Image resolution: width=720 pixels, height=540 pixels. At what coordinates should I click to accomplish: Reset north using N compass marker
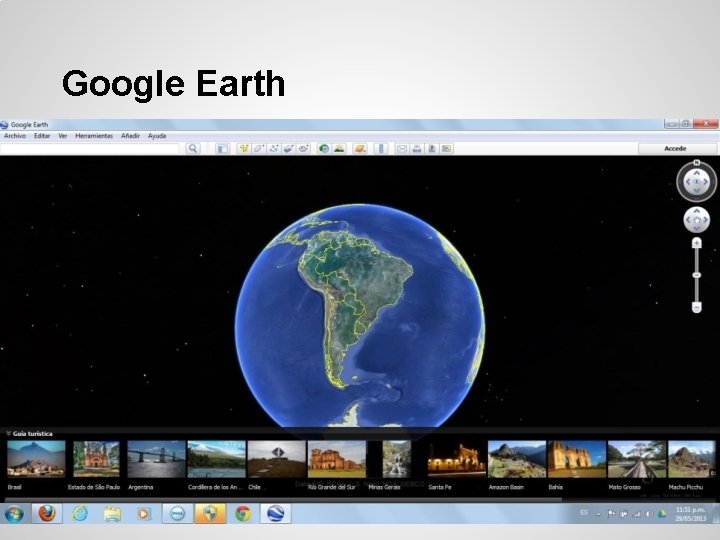[x=697, y=163]
